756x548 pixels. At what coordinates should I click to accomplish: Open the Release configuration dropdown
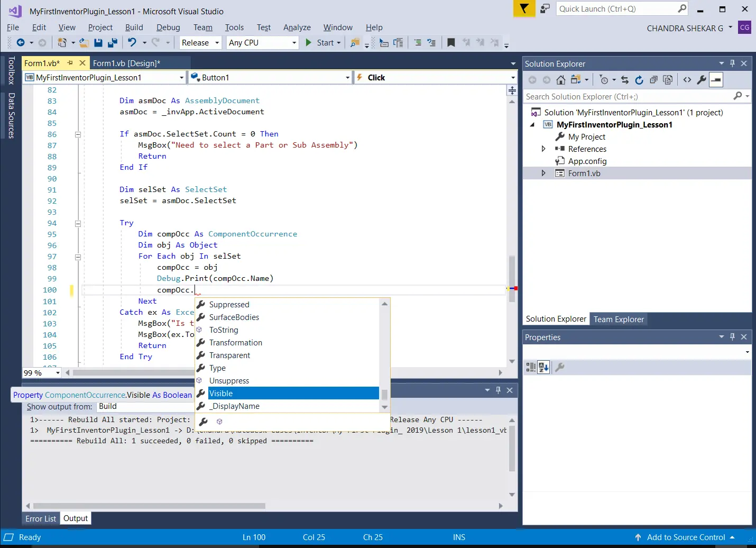pyautogui.click(x=200, y=43)
